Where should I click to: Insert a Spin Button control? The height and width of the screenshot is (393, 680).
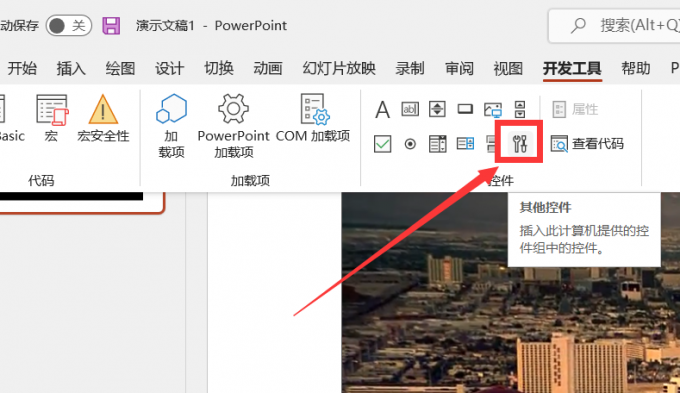437,109
